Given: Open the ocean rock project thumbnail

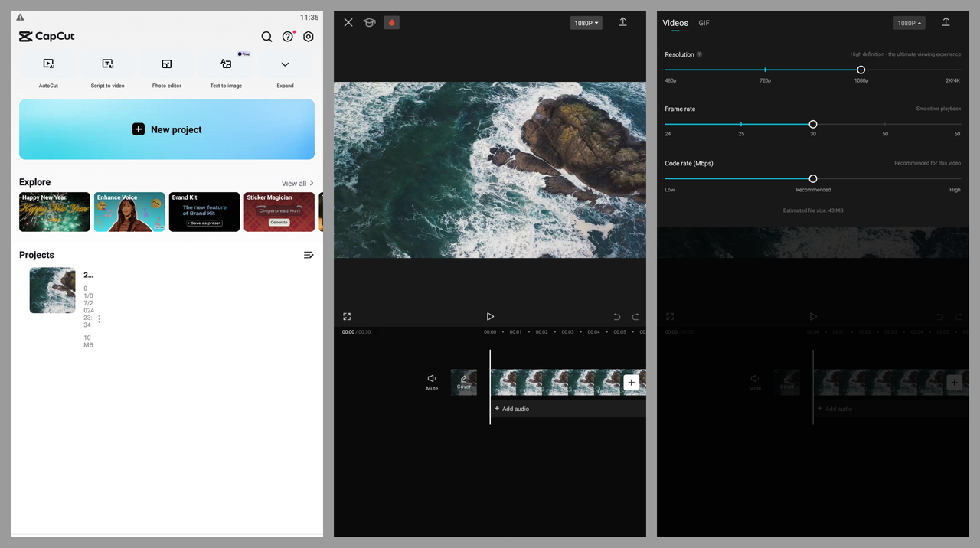Looking at the screenshot, I should (52, 290).
